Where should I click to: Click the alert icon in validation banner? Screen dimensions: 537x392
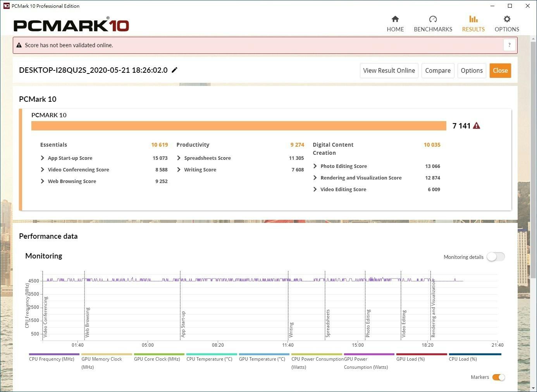[19, 45]
